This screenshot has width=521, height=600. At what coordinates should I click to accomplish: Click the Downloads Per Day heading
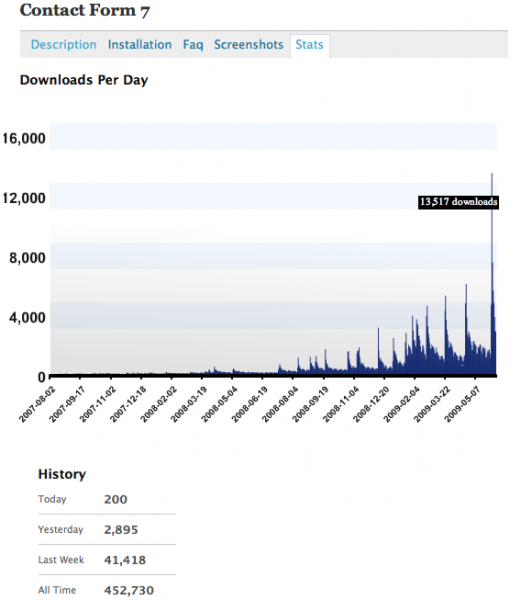(x=84, y=80)
